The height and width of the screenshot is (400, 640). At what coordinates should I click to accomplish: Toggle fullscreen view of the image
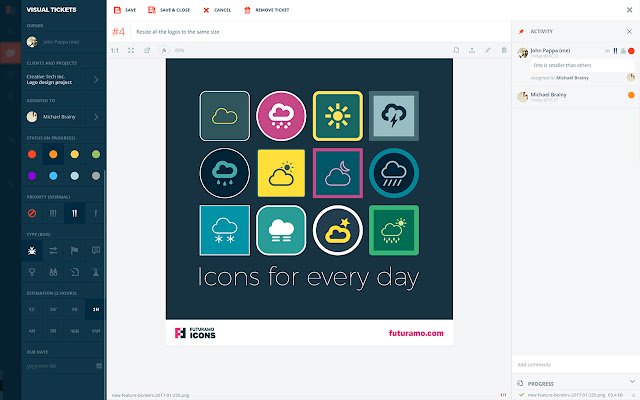131,51
